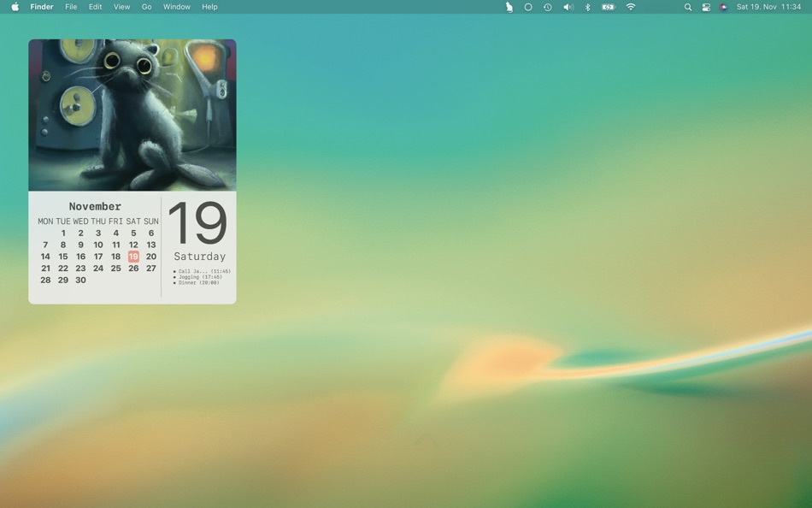
Task: Click the November month title
Action: point(95,206)
